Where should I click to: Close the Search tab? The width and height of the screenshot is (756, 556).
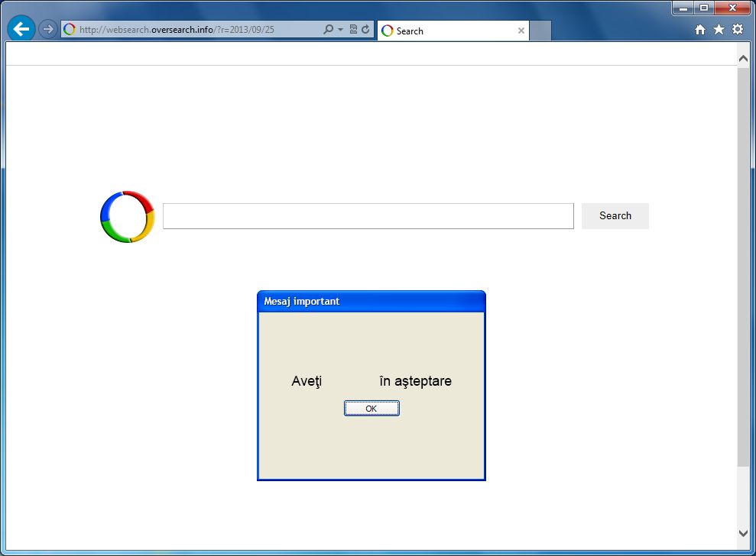click(x=521, y=31)
